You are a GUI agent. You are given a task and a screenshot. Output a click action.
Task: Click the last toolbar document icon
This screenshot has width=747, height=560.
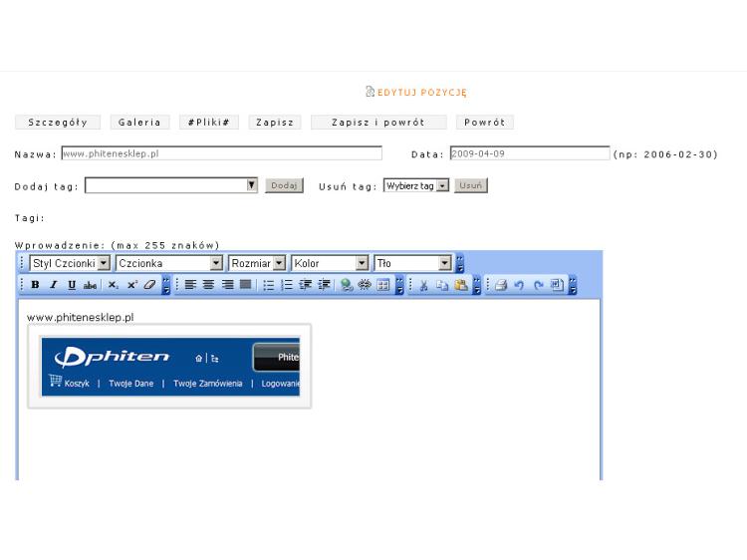coord(557,285)
